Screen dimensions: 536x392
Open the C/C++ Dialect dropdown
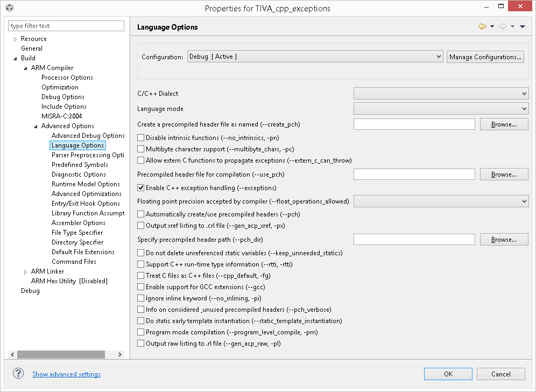pos(441,94)
